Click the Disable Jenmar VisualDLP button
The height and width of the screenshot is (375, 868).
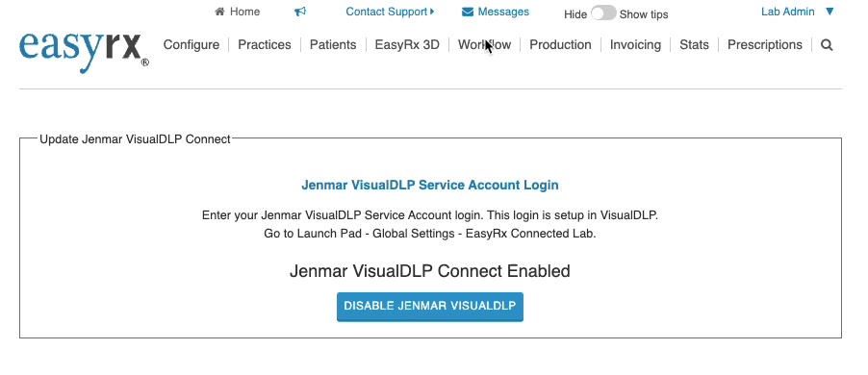pos(430,307)
